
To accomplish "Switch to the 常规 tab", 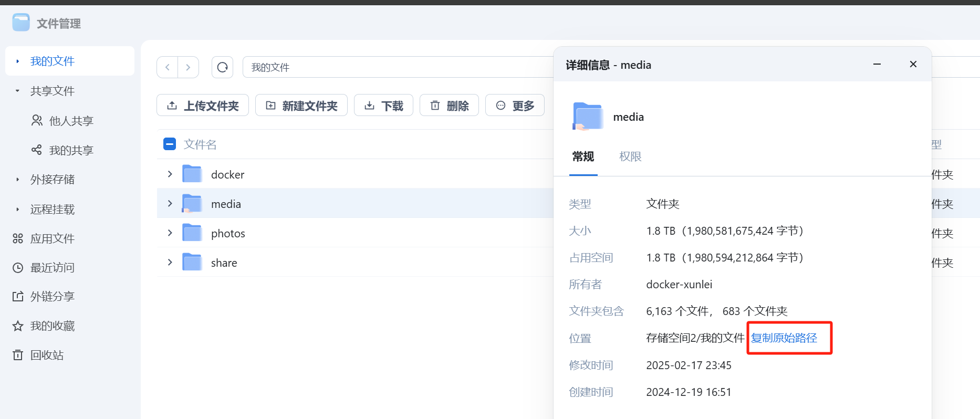I will point(583,156).
